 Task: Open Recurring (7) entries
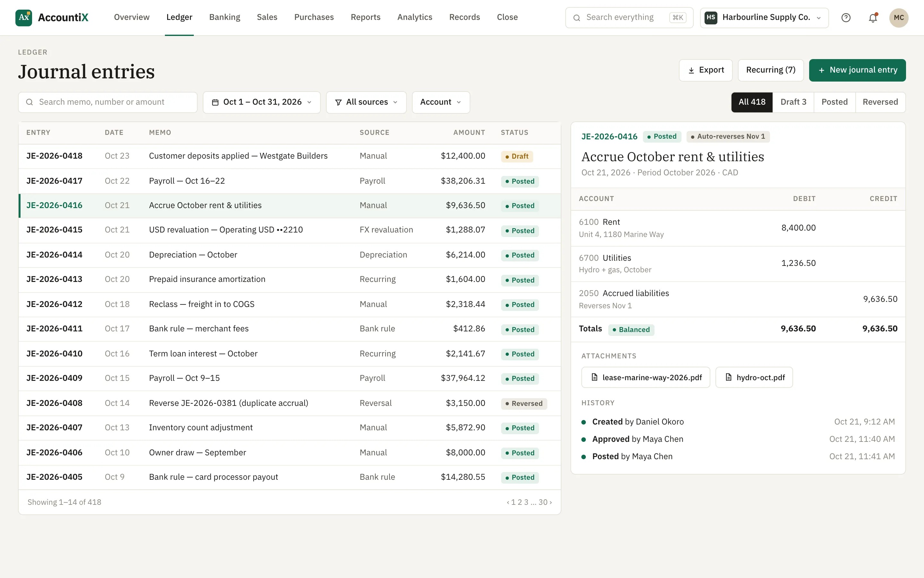[771, 70]
